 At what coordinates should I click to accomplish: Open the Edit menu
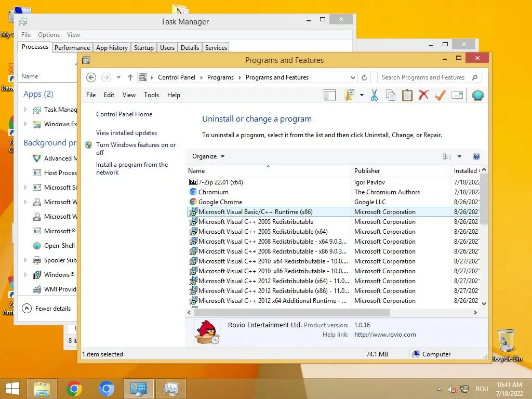pyautogui.click(x=109, y=95)
